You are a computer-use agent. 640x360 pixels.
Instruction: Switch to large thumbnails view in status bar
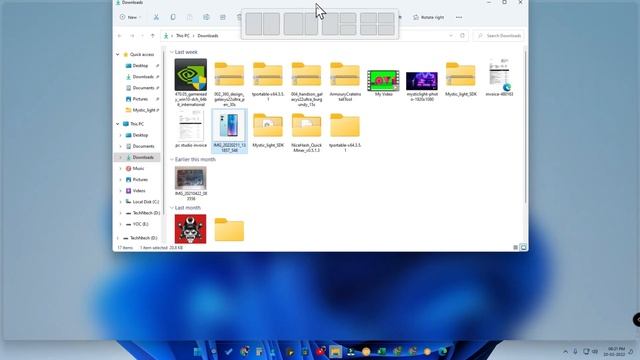[523, 248]
